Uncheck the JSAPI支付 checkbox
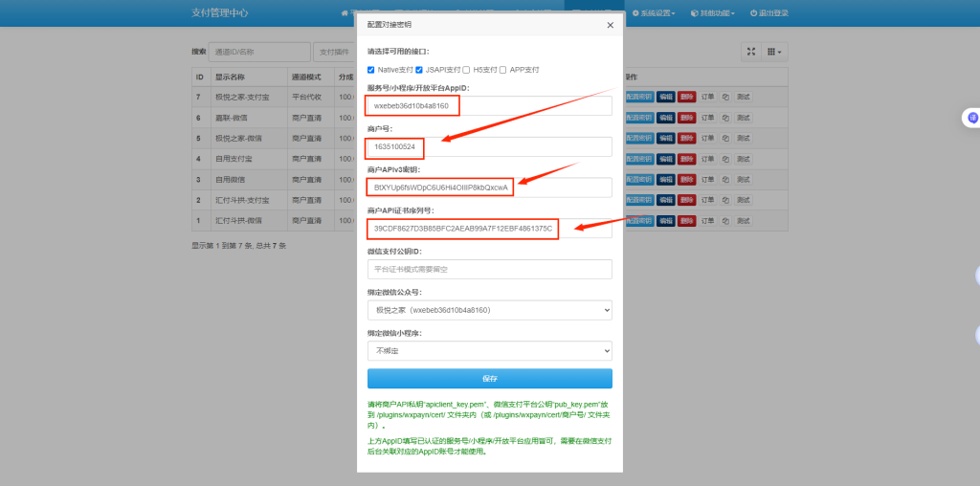Viewport: 980px width, 486px height. [419, 70]
